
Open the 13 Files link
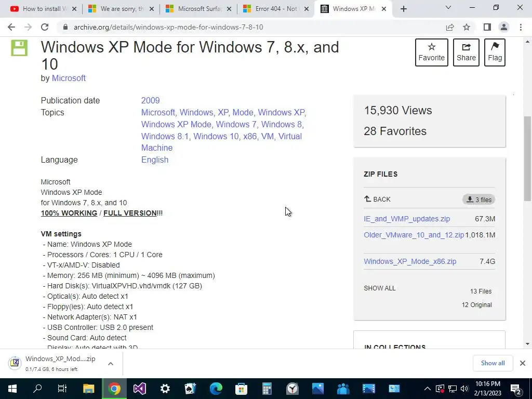[481, 291]
